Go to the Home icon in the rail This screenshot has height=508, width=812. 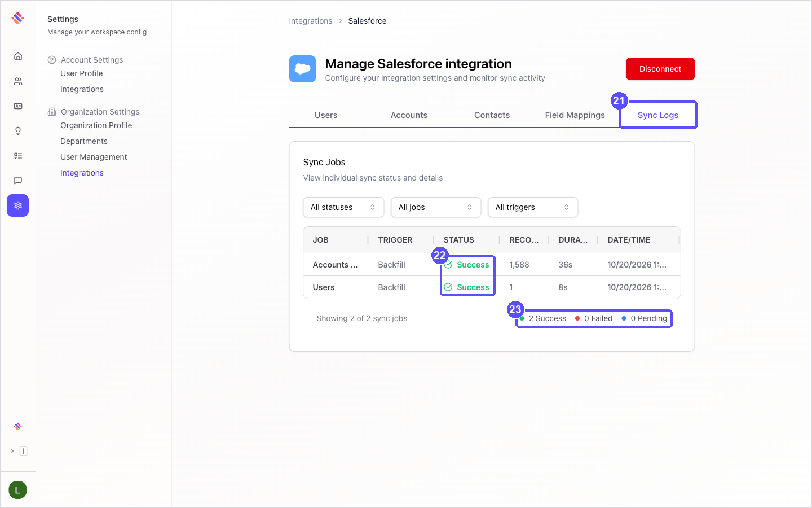coord(18,56)
